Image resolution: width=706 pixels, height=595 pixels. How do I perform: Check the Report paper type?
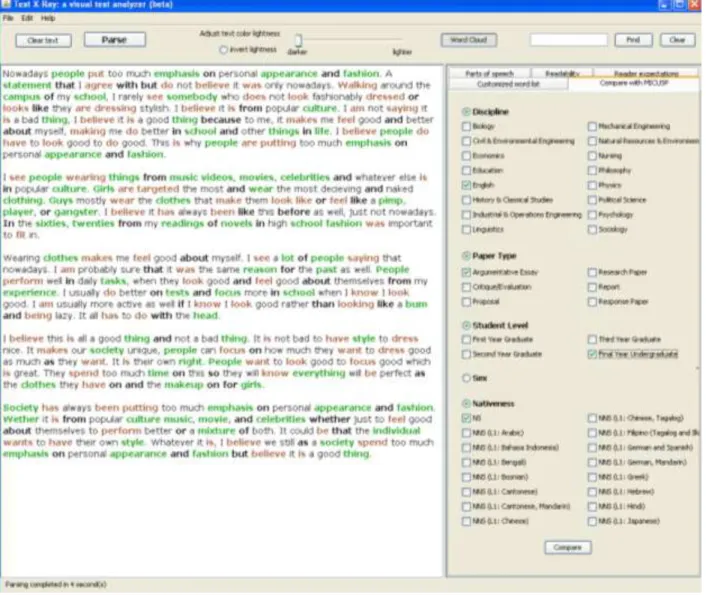click(x=593, y=287)
